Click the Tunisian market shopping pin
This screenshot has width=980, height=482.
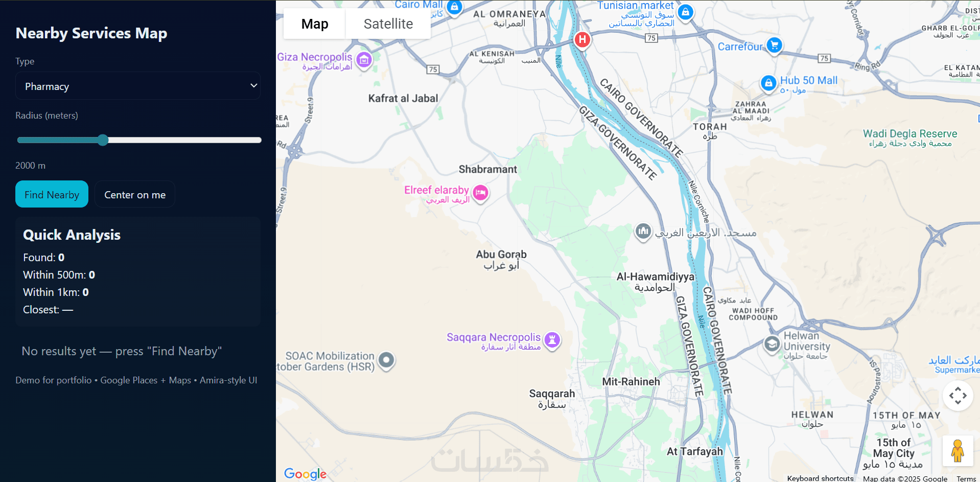tap(686, 12)
